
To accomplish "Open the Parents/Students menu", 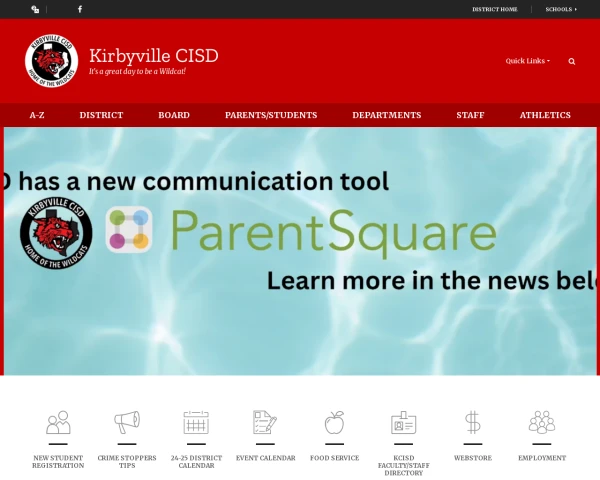I will tap(271, 115).
